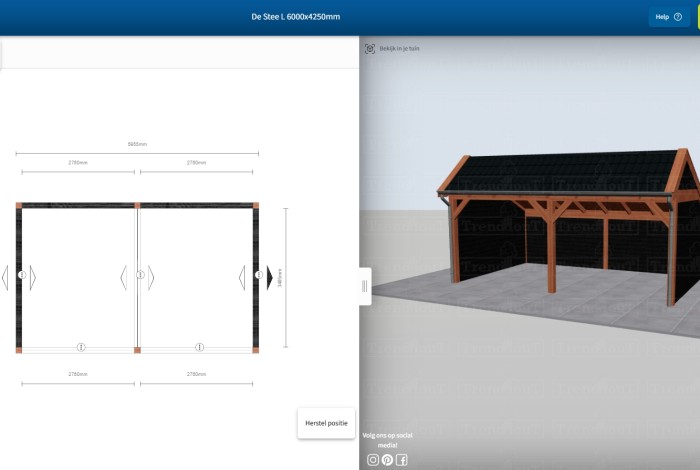
Task: Click arrow right of the middle divider
Action: pyautogui.click(x=151, y=277)
